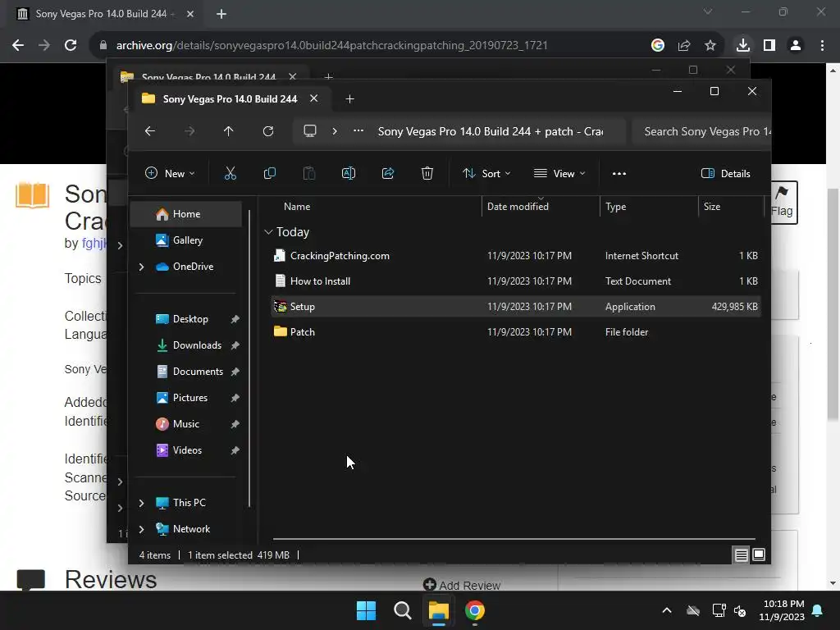This screenshot has width=840, height=630.
Task: Open taskbar Search
Action: click(x=402, y=610)
